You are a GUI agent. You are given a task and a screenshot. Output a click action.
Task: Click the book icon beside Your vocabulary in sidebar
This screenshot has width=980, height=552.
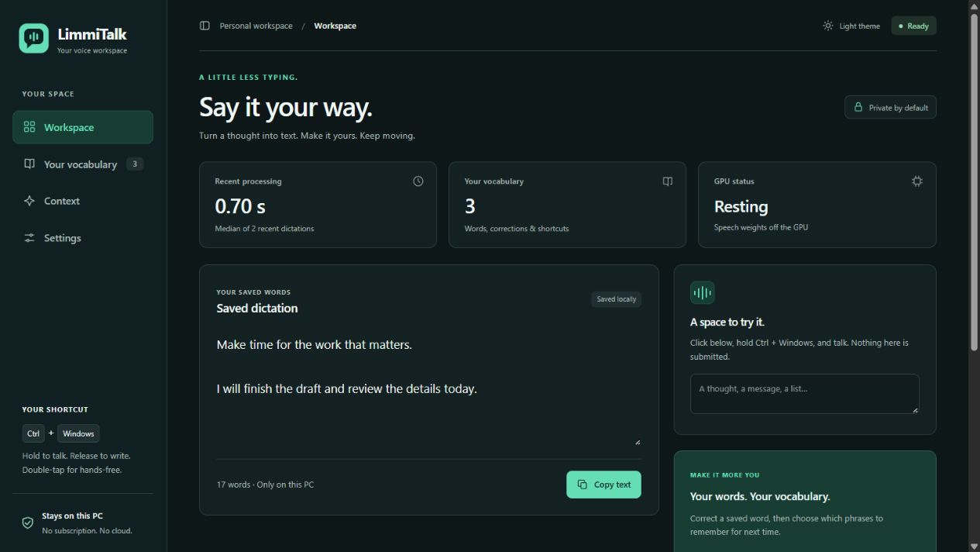(29, 164)
